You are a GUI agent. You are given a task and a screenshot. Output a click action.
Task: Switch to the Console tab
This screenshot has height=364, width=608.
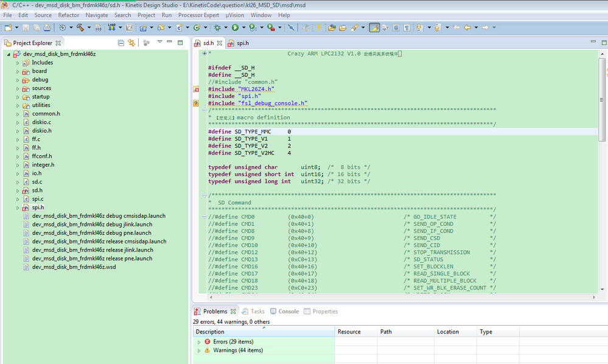(288, 312)
